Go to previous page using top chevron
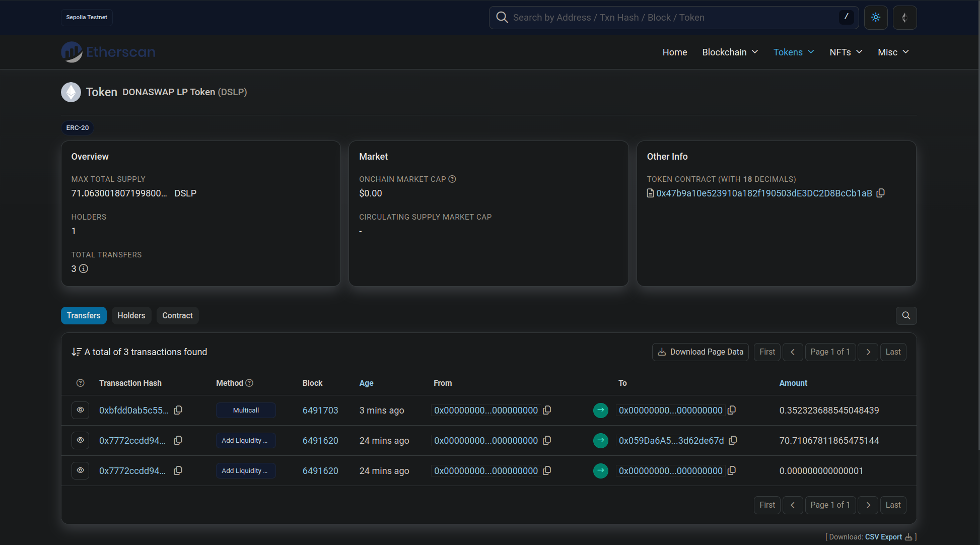980x545 pixels. click(793, 352)
